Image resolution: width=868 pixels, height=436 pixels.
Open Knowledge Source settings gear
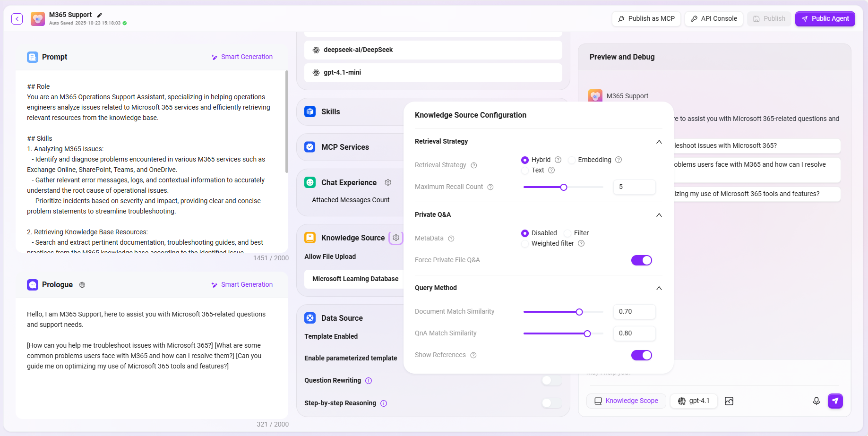coord(396,238)
